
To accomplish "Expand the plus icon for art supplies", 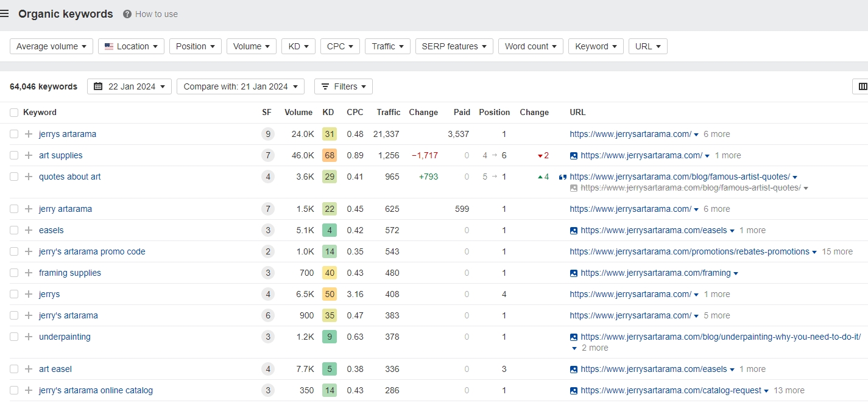I will [29, 155].
